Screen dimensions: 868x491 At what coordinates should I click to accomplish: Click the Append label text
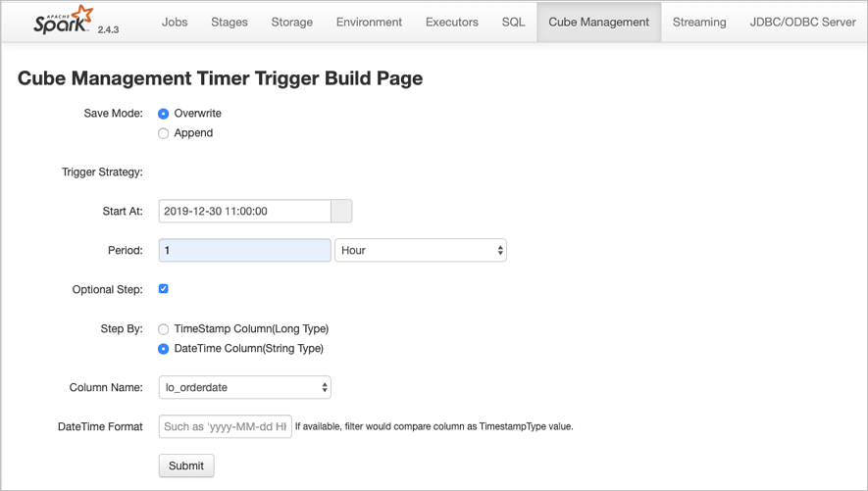[193, 133]
